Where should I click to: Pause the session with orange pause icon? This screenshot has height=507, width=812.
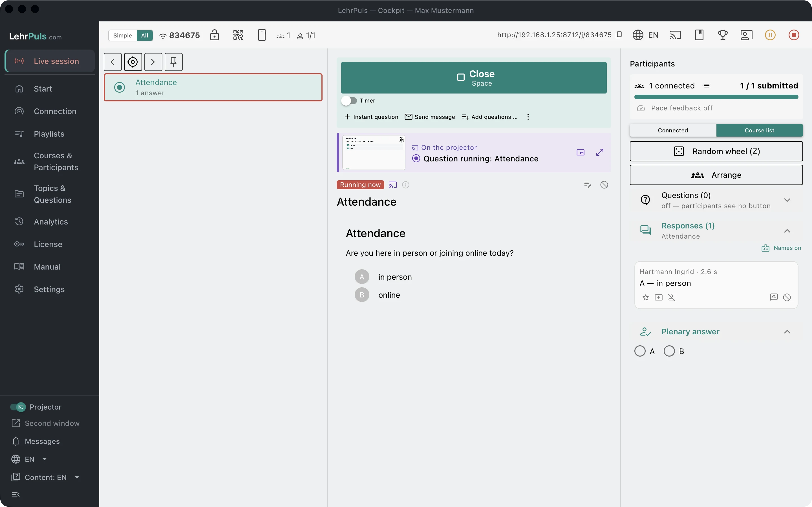770,35
